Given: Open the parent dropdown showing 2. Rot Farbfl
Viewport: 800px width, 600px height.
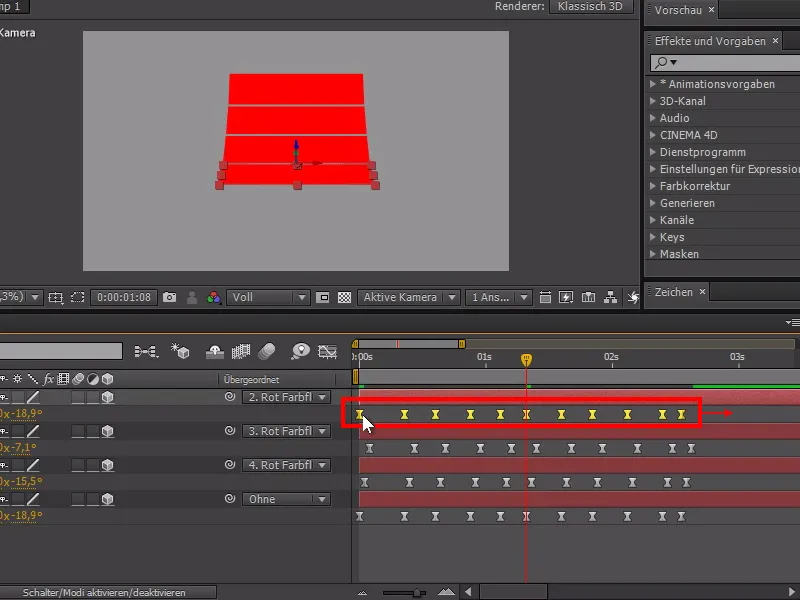Looking at the screenshot, I should click(x=286, y=397).
